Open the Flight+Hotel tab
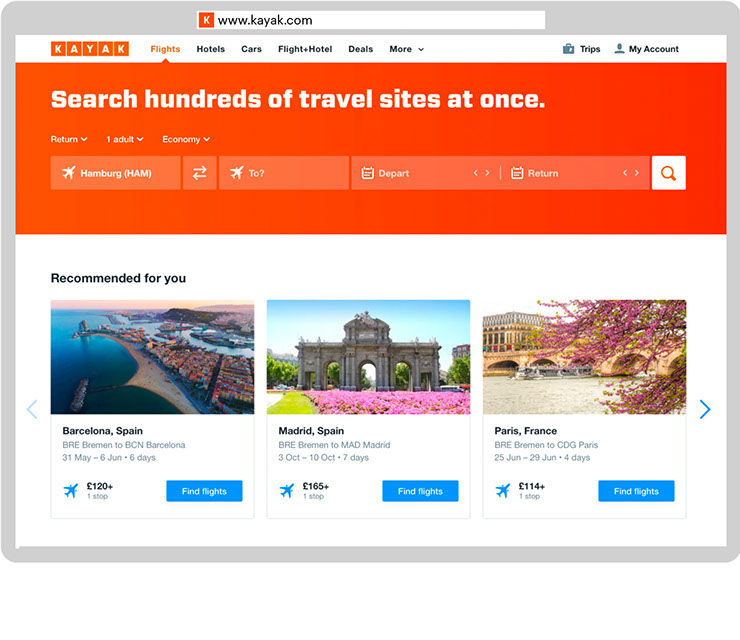This screenshot has height=640, width=740. pos(305,49)
